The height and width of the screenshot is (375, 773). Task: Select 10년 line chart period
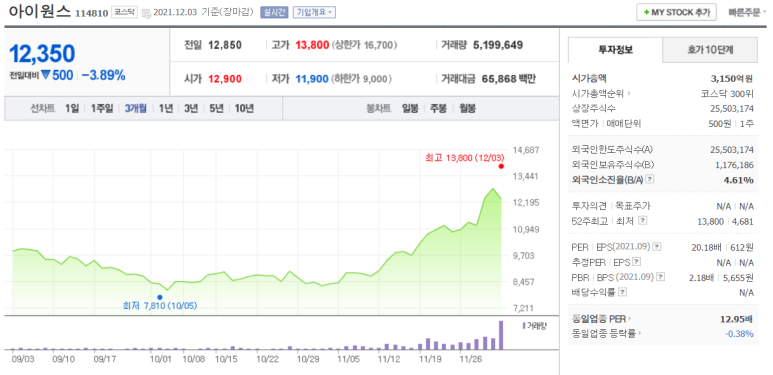(244, 108)
